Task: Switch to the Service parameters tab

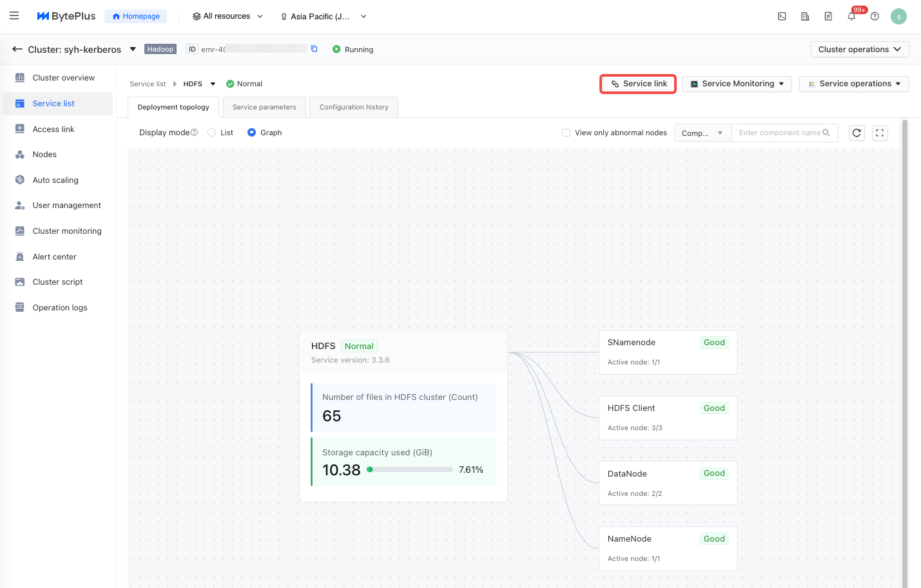Action: coord(264,108)
